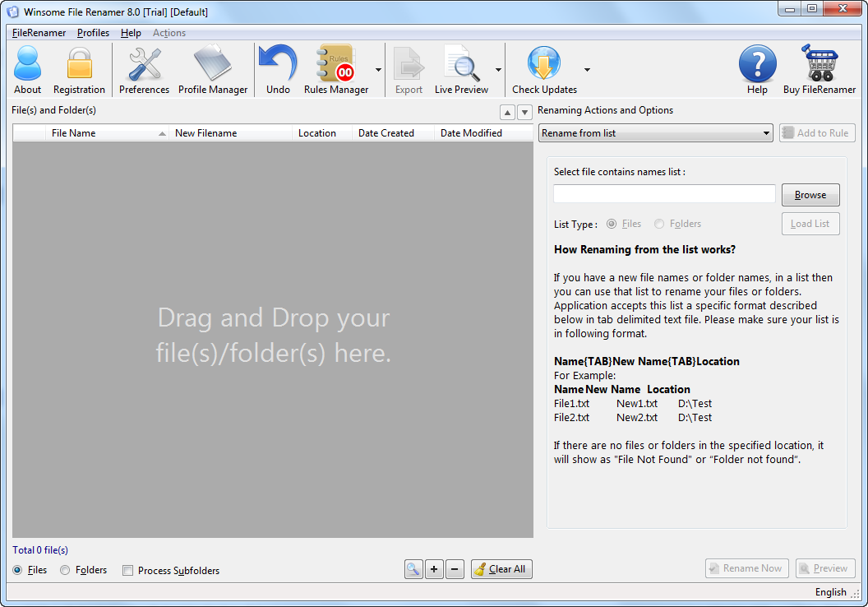
Task: Open the dropdown arrow next to Live Preview
Action: 498,70
